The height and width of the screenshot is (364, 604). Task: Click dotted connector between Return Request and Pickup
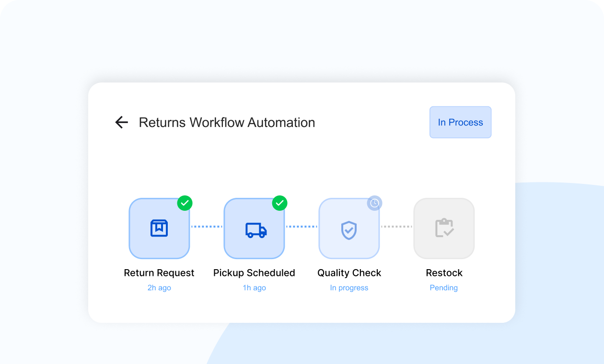click(207, 227)
